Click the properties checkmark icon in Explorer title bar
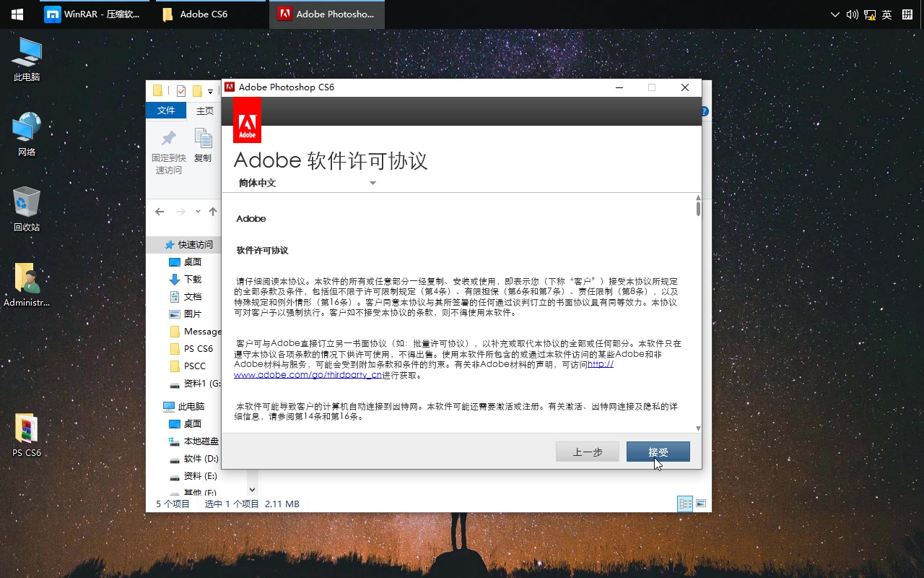The height and width of the screenshot is (578, 924). [x=180, y=91]
